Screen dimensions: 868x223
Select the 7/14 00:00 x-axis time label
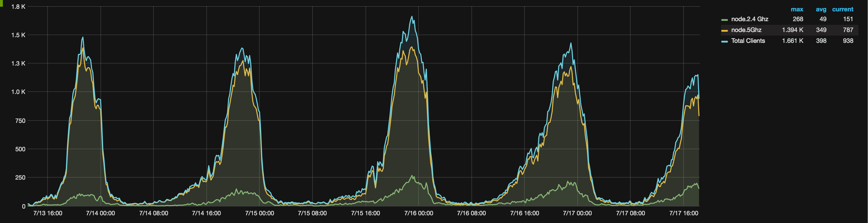tap(100, 213)
